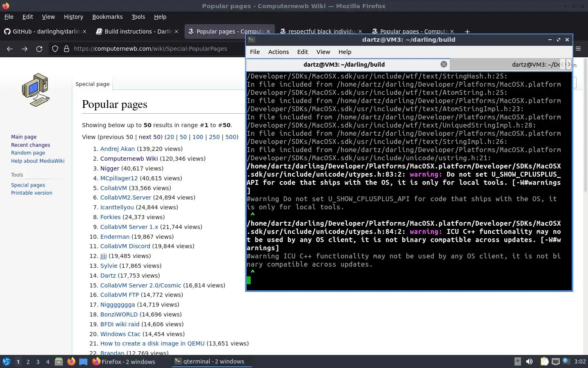The image size is (588, 368).
Task: Open the Printable version link
Action: pyautogui.click(x=32, y=193)
